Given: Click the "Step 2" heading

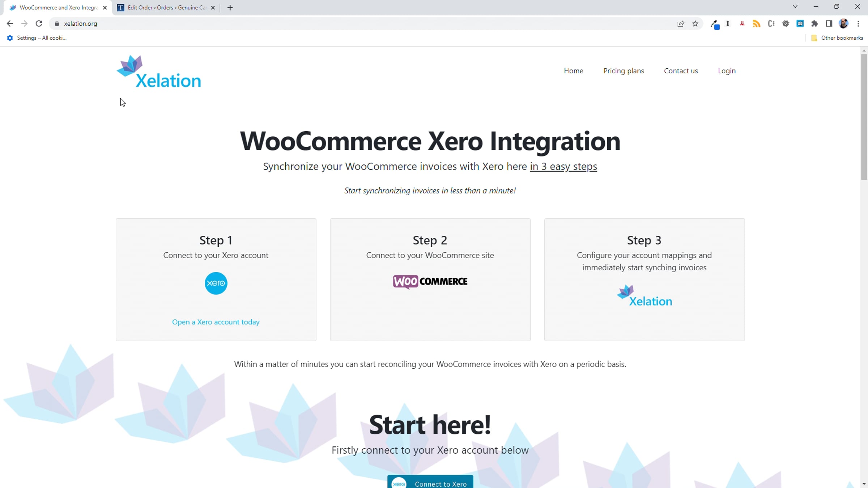Looking at the screenshot, I should 430,240.
